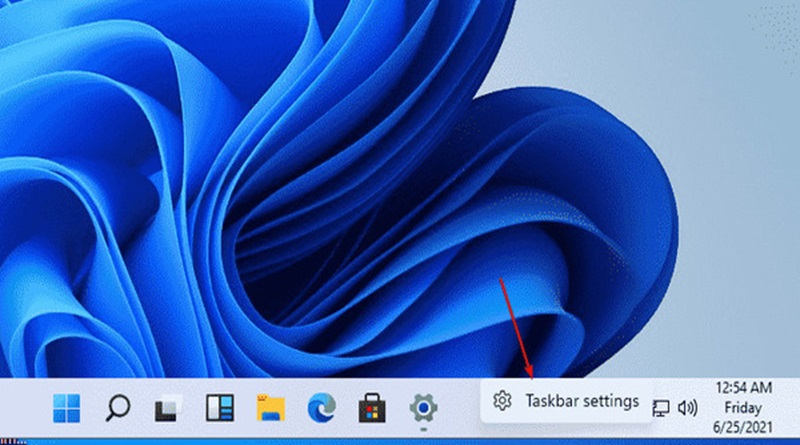Open Microsoft Edge browser
This screenshot has width=800, height=445.
[x=321, y=407]
